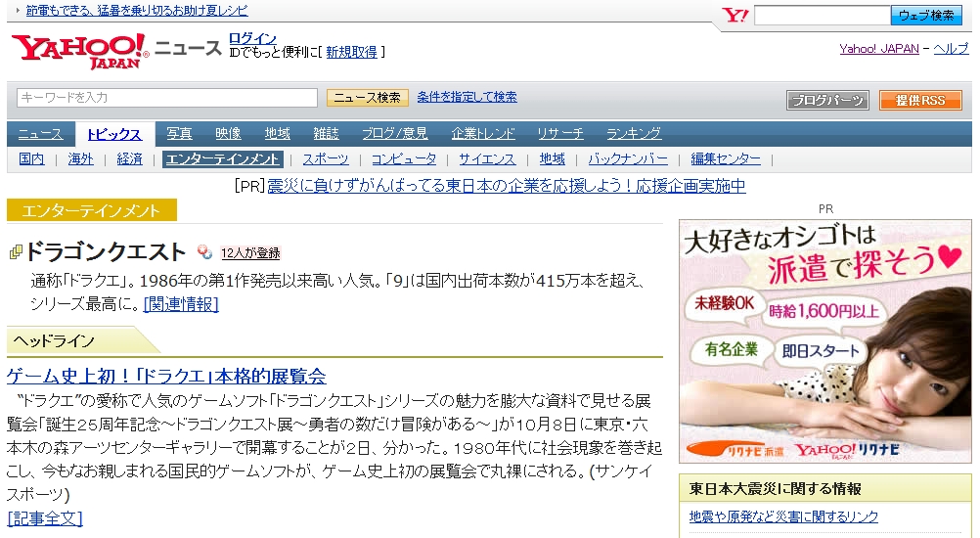Image resolution: width=980 pixels, height=538 pixels.
Task: Open 条件を指定して検索 advanced search
Action: (467, 97)
